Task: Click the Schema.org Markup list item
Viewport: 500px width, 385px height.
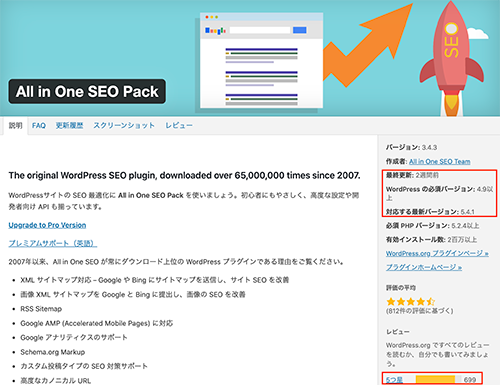Action: (53, 352)
